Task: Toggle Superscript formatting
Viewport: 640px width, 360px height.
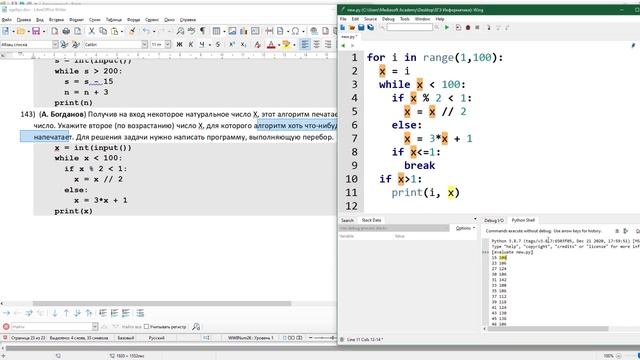Action: pyautogui.click(x=231, y=44)
